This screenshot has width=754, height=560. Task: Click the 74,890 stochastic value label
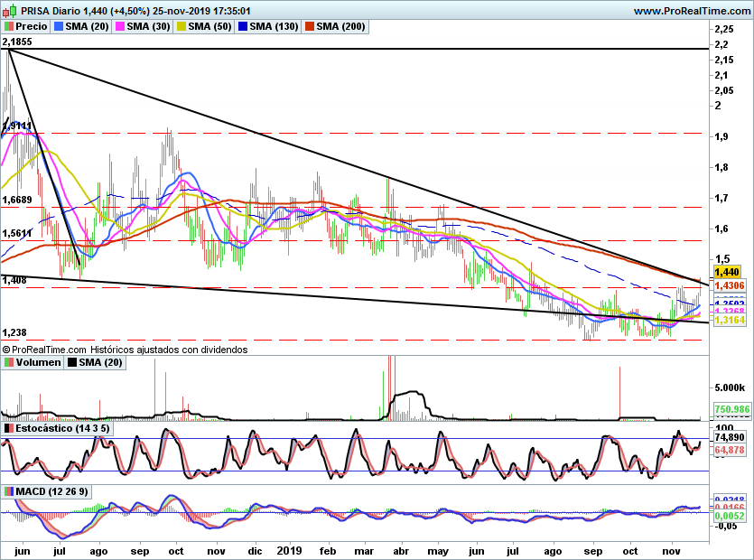[x=728, y=437]
